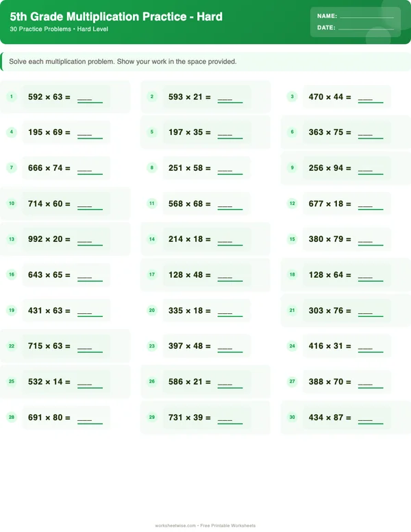Image resolution: width=411 pixels, height=532 pixels.
Task: Select the circled number 5 badge
Action: [151, 132]
